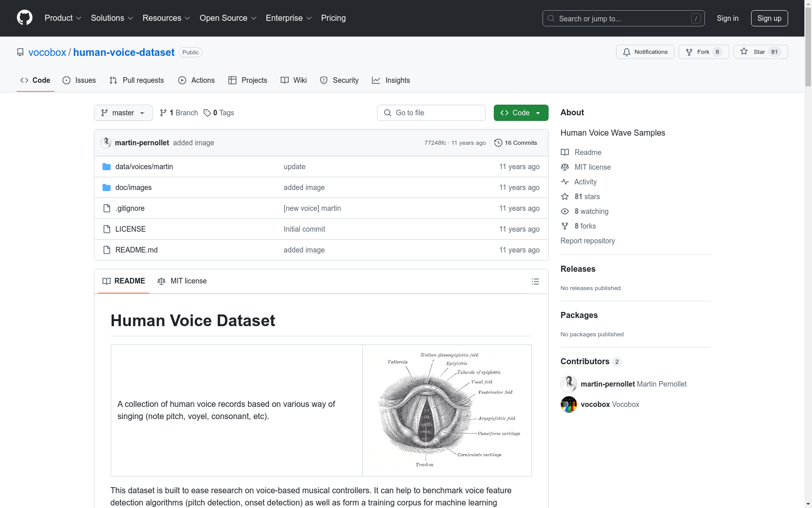This screenshot has height=508, width=812.
Task: Open the master branch selector dropdown
Action: coord(123,113)
